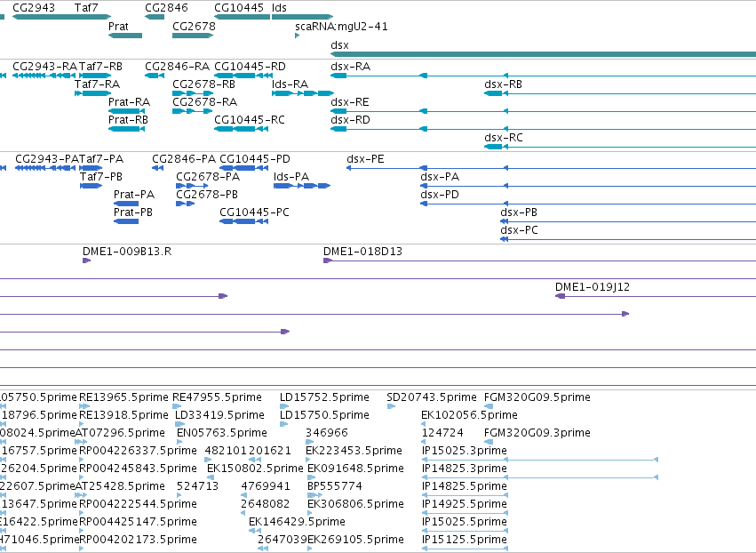Select the CG2943-PA protein feature

pyautogui.click(x=45, y=168)
